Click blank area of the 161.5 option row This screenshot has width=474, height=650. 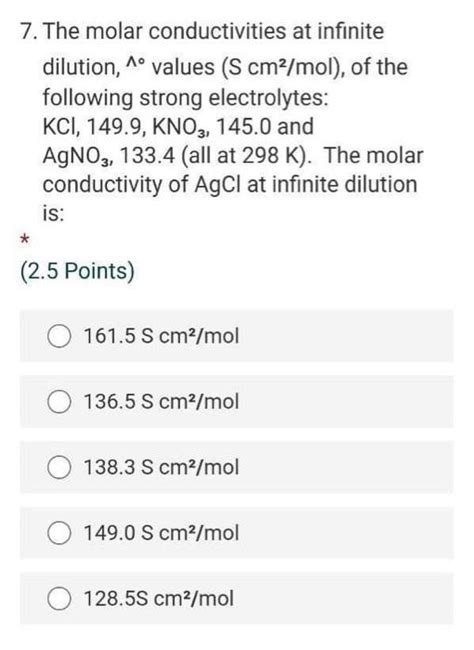344,336
